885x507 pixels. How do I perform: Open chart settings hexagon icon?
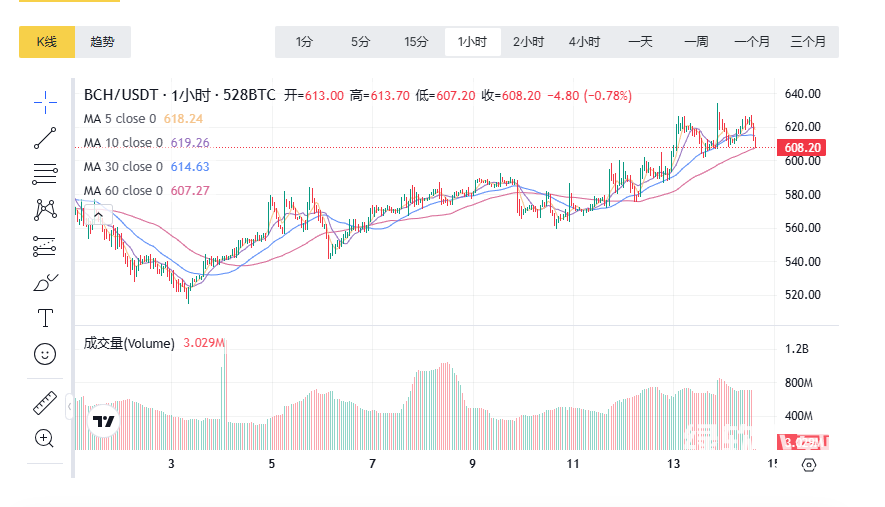click(x=809, y=464)
